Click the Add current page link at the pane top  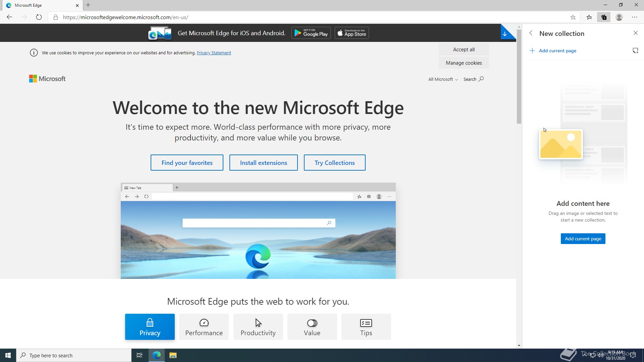[x=557, y=51]
